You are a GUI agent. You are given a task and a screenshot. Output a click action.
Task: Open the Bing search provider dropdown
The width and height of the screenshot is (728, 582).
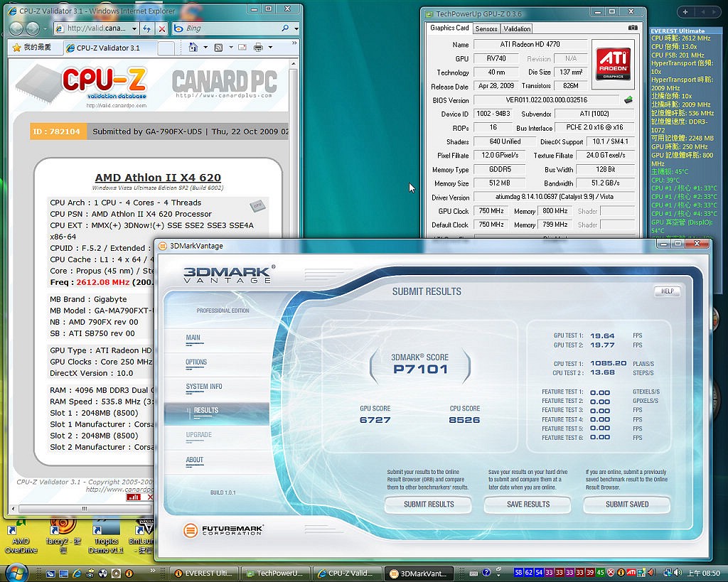pos(296,28)
